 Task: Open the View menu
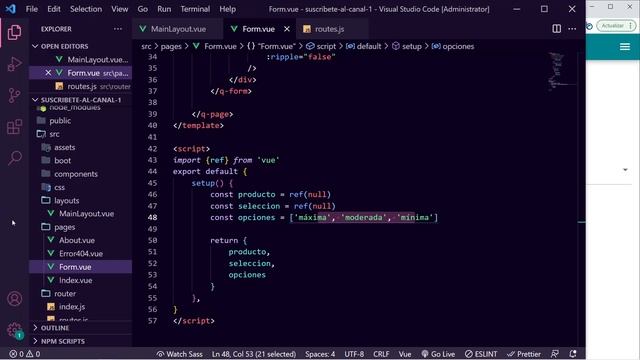coord(120,9)
